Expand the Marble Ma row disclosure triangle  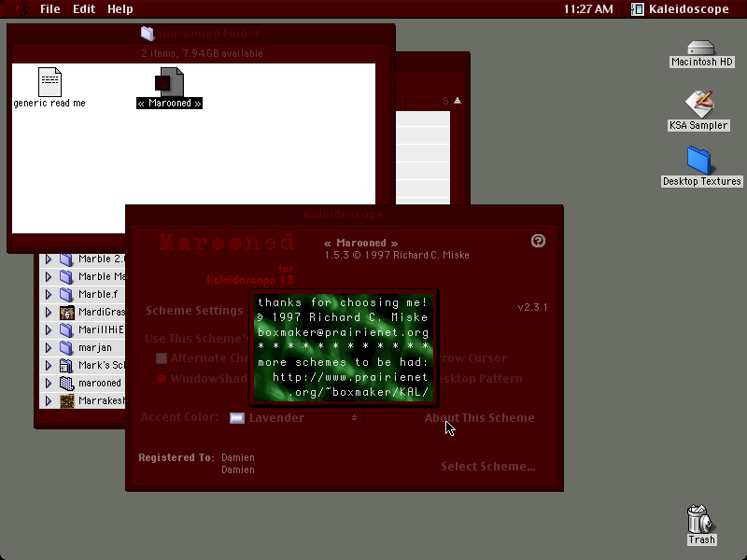pyautogui.click(x=49, y=276)
